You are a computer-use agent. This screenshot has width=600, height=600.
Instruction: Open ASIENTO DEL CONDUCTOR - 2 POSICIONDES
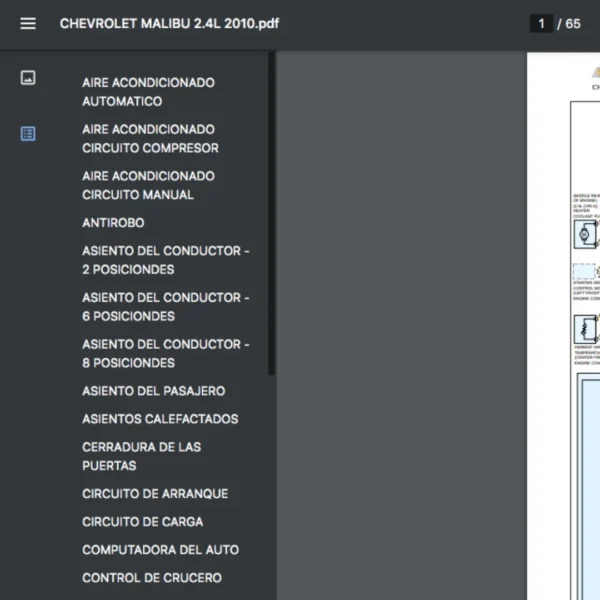[165, 260]
